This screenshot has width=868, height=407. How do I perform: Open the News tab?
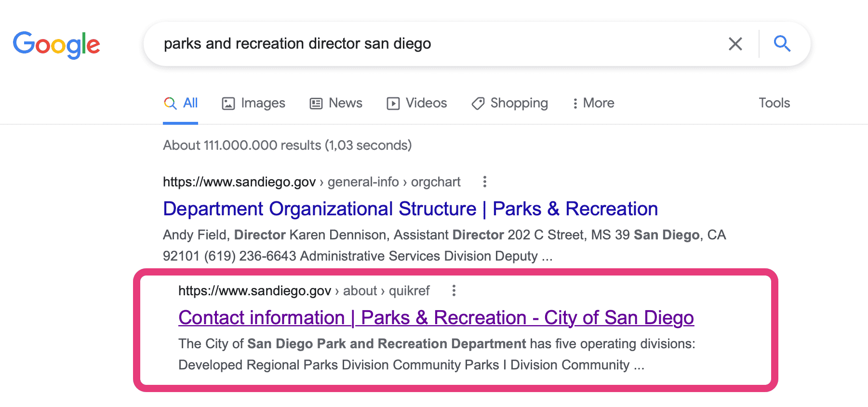tap(336, 103)
